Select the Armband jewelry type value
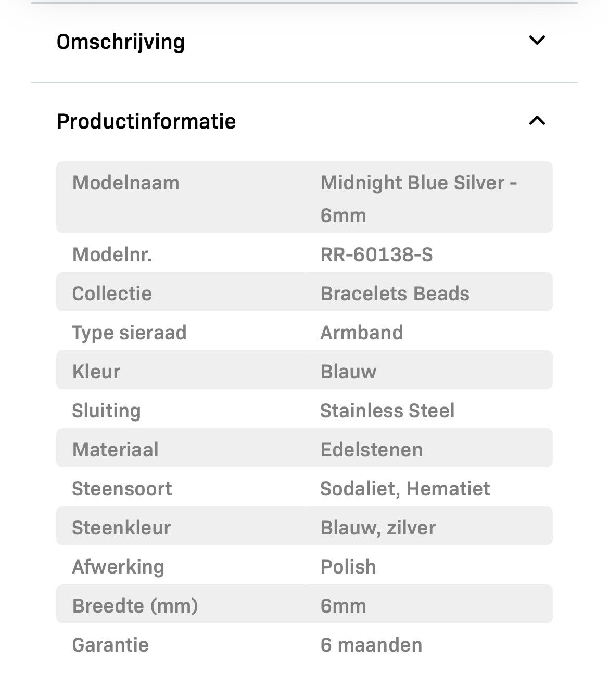Viewport: 609px width, 700px height. tap(362, 333)
